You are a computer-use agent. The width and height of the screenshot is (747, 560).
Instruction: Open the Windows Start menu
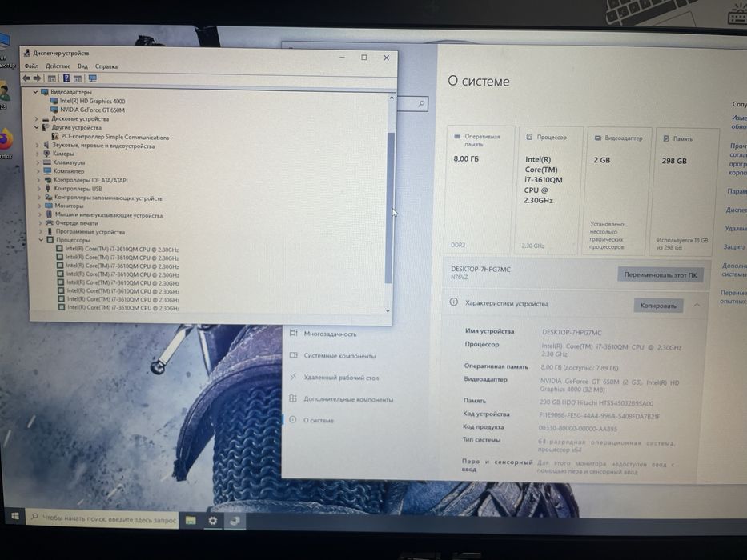pos(14,516)
